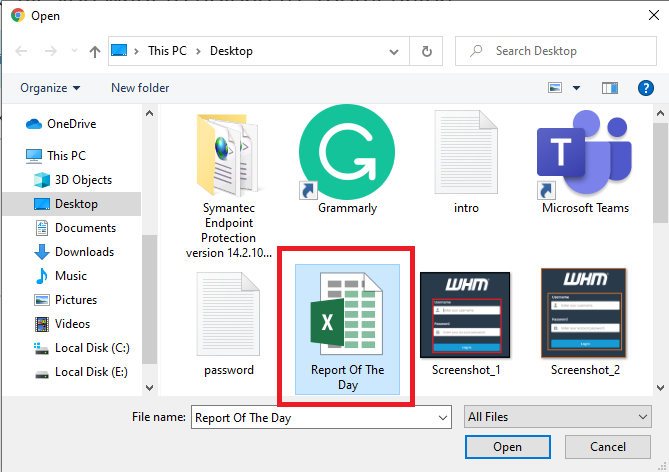Open the Organize dropdown menu
669x472 pixels.
(50, 88)
